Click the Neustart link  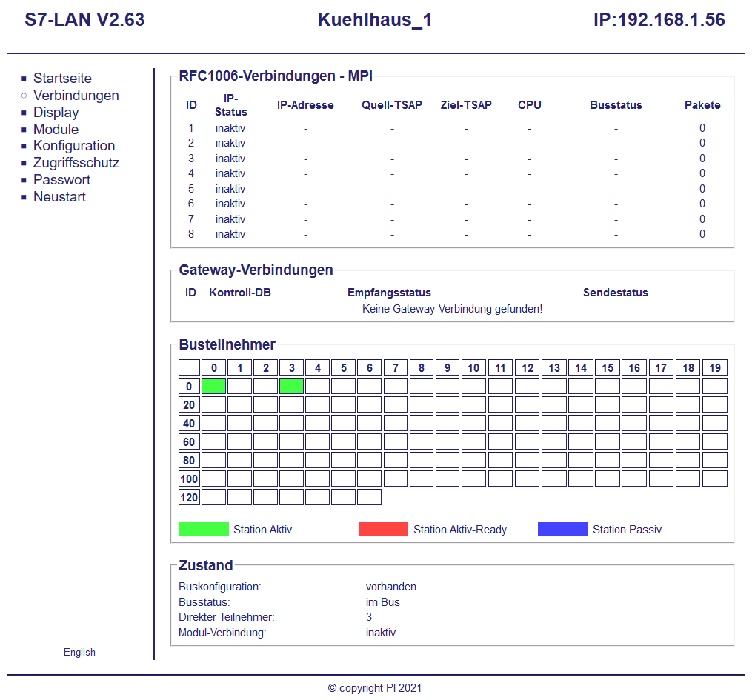point(59,197)
